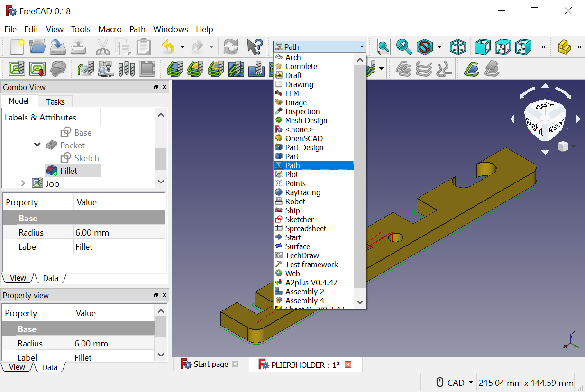Click the Print icon
This screenshot has height=392, width=585.
78,46
